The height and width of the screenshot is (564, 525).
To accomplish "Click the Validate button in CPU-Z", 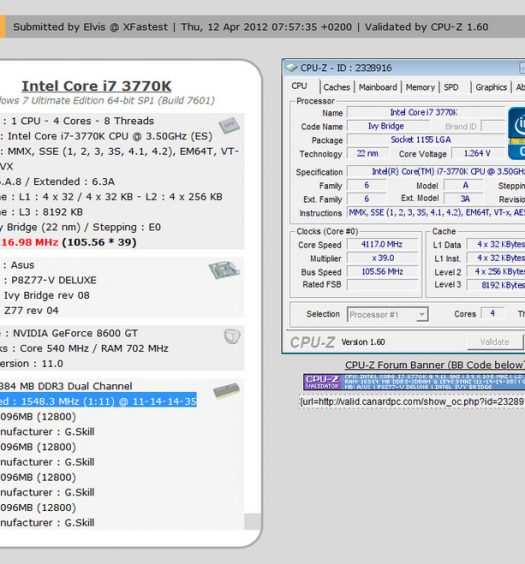I will (495, 342).
